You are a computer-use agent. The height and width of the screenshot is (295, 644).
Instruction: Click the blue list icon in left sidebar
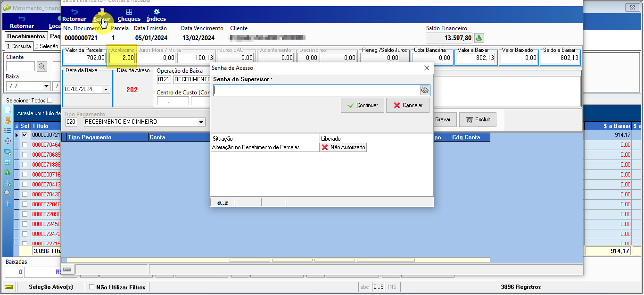pyautogui.click(x=8, y=131)
